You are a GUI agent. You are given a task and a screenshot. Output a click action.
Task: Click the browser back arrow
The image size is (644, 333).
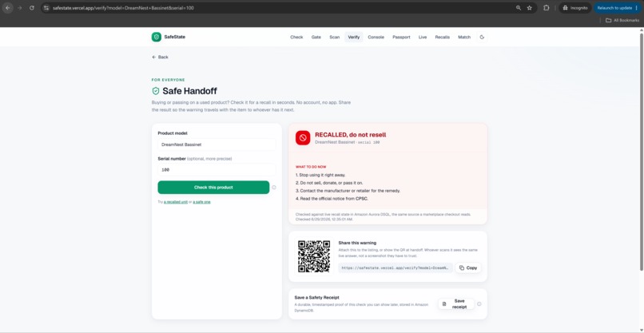pos(7,8)
